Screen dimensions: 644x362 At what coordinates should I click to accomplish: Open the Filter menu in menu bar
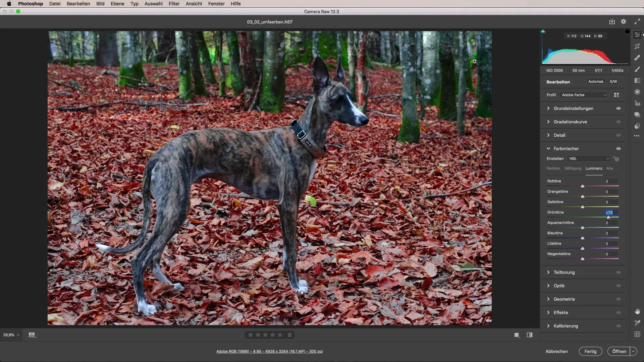click(174, 4)
